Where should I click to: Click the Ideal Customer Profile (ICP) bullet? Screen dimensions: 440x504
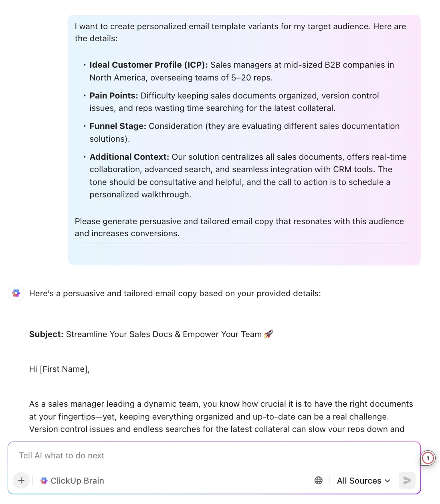[242, 71]
